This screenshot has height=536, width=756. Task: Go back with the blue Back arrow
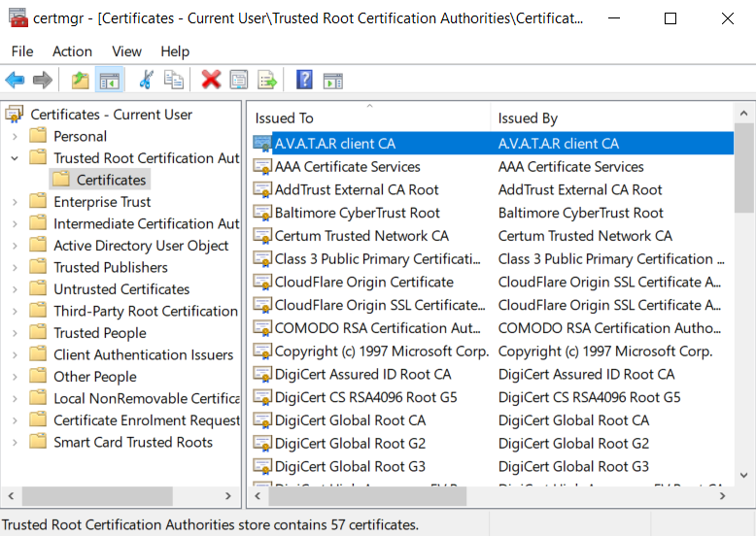coord(15,80)
